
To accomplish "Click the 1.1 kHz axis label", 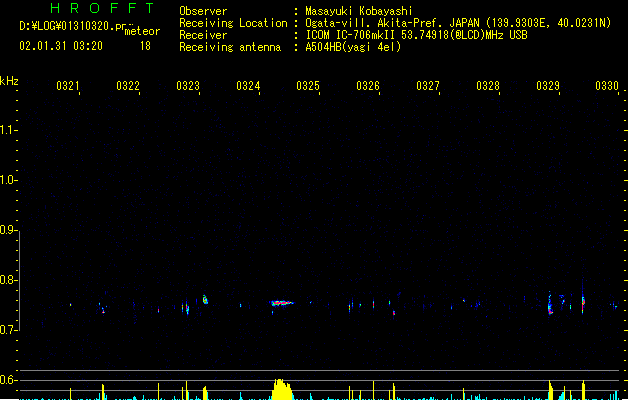I will point(8,130).
